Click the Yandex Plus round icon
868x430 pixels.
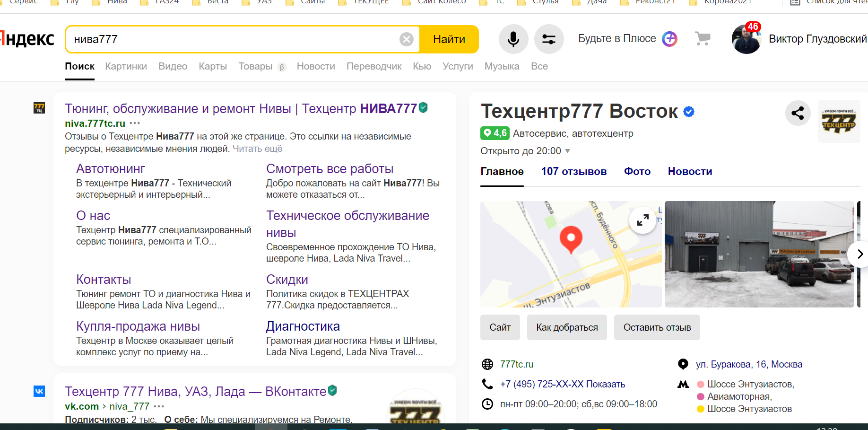click(669, 38)
